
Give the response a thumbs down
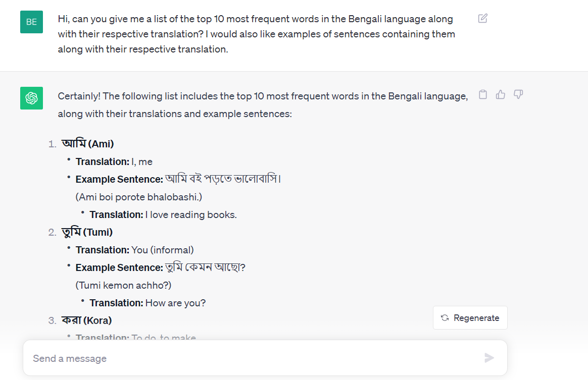click(518, 94)
